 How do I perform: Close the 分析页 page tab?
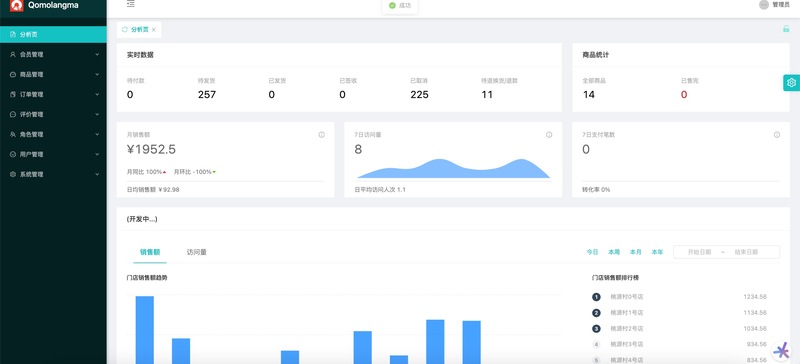point(154,30)
